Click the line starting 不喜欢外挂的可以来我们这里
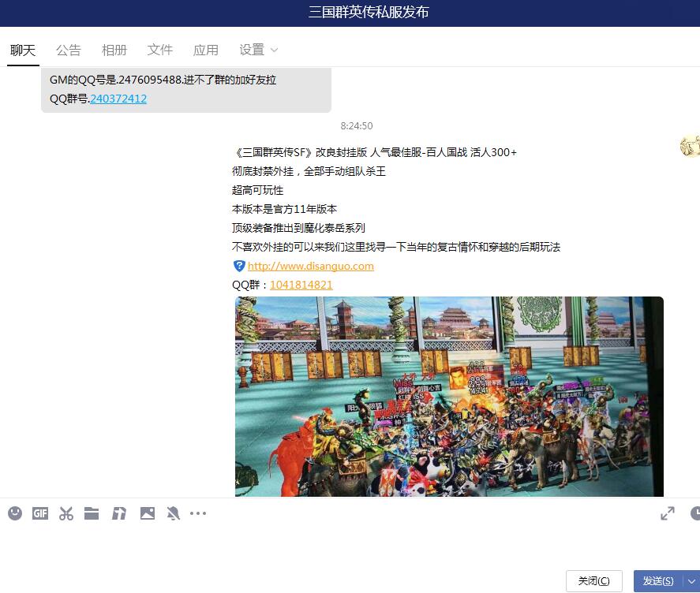Viewport: 700px width, 593px height. (x=396, y=247)
